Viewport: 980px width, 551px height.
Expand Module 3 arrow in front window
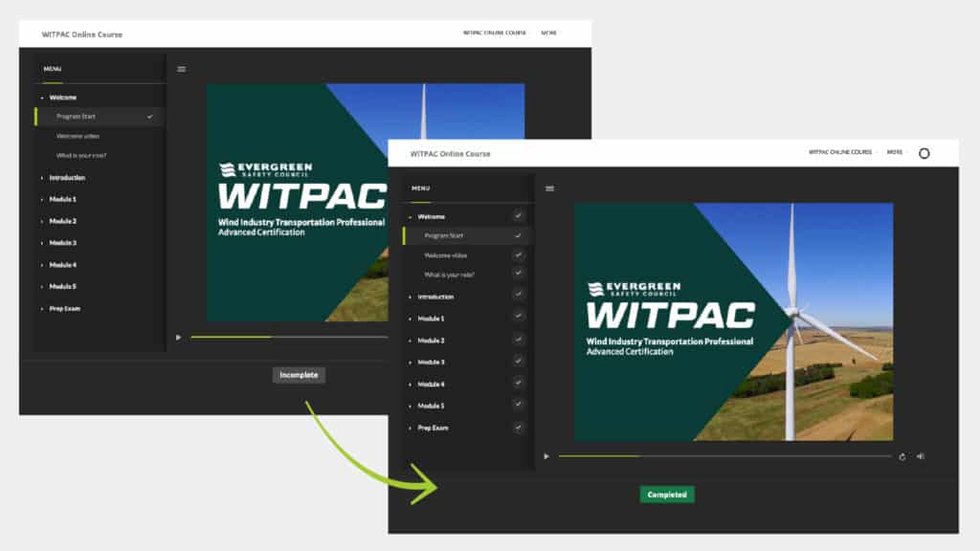410,363
